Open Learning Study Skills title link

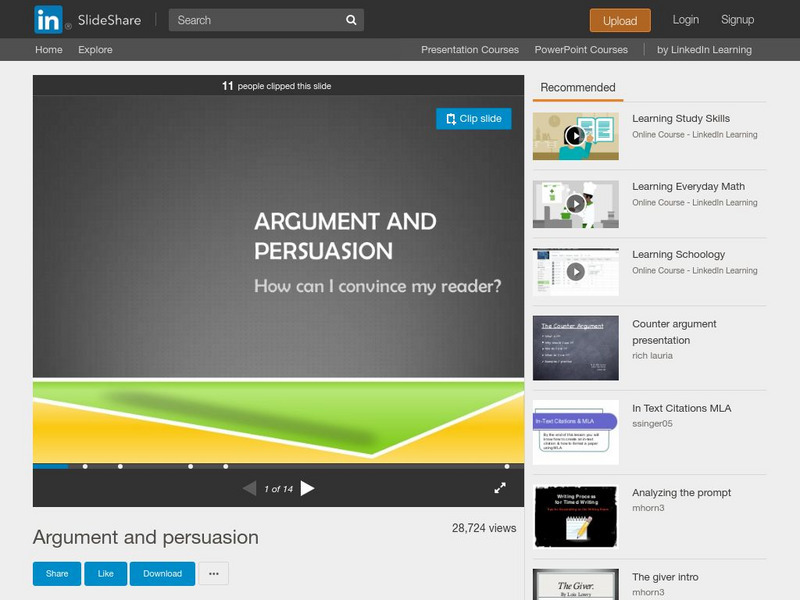tap(681, 118)
